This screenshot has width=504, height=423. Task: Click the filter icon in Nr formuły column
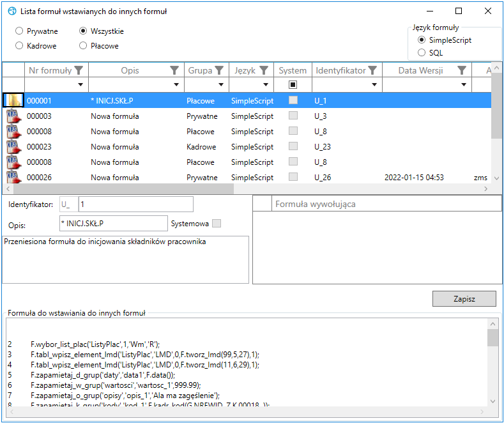79,70
